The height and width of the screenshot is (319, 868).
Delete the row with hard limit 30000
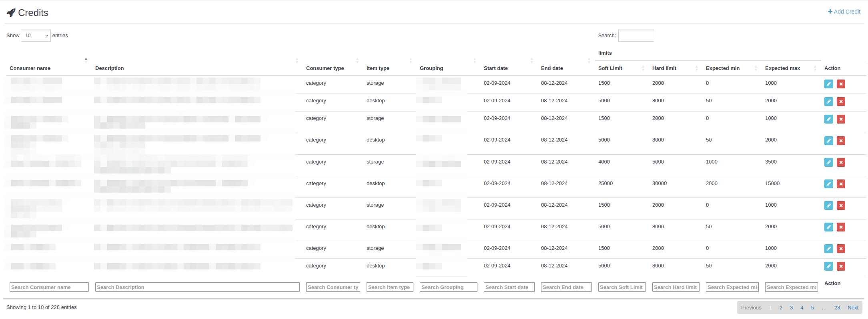click(x=841, y=184)
